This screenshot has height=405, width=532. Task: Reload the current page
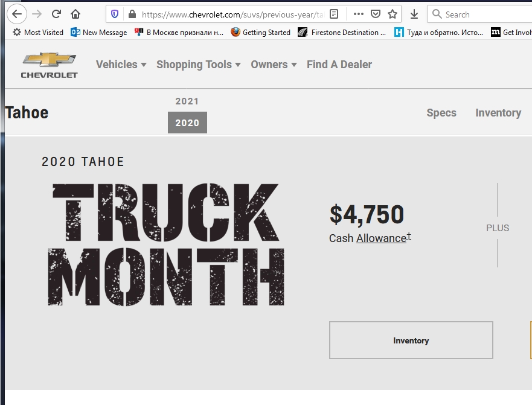pyautogui.click(x=56, y=14)
